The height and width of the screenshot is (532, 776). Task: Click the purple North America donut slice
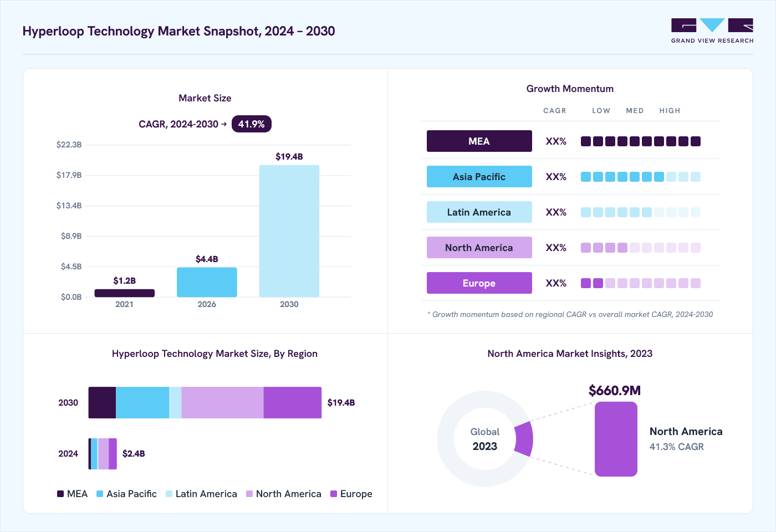(524, 439)
